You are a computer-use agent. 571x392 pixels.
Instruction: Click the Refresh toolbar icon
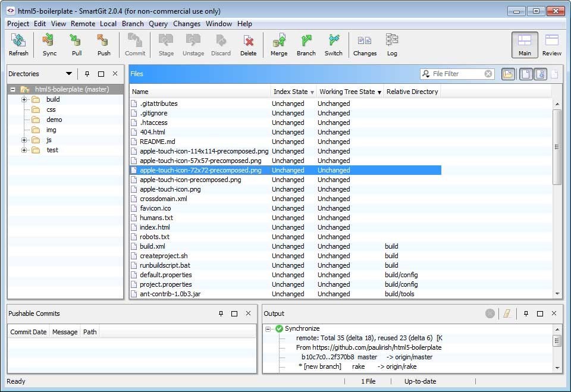pyautogui.click(x=18, y=45)
